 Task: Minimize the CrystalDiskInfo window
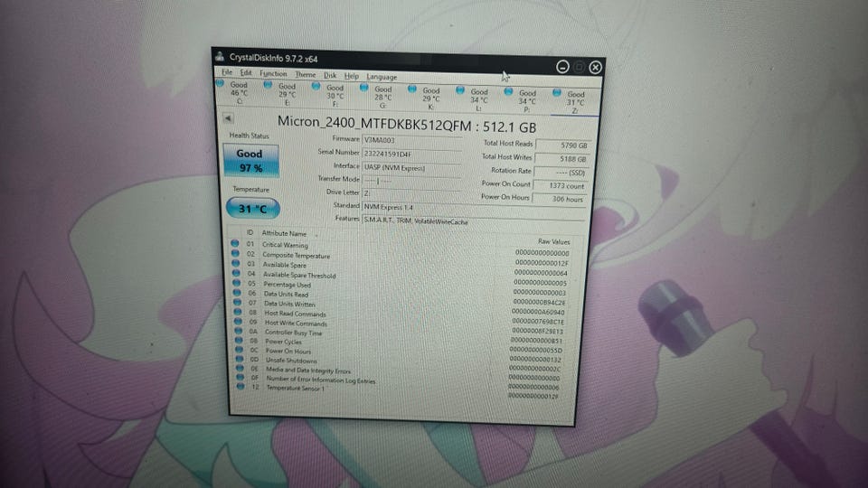562,67
